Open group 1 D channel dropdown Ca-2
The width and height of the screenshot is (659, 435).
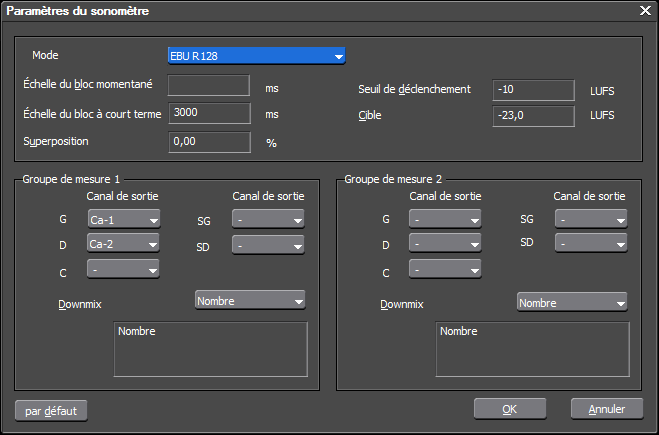point(123,244)
